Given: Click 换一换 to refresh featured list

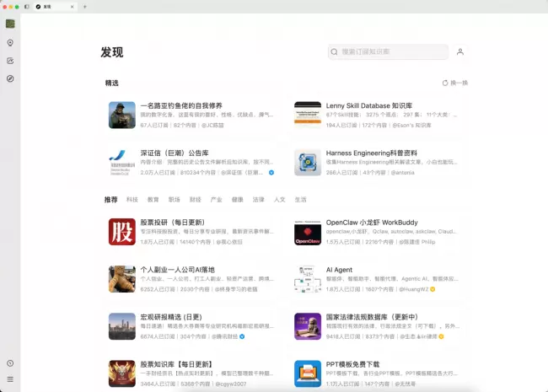Looking at the screenshot, I should [x=455, y=83].
